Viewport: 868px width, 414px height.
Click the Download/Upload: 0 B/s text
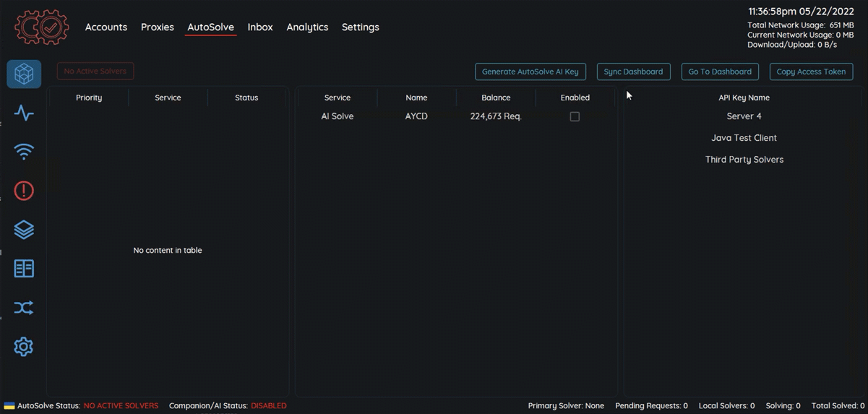click(x=792, y=45)
